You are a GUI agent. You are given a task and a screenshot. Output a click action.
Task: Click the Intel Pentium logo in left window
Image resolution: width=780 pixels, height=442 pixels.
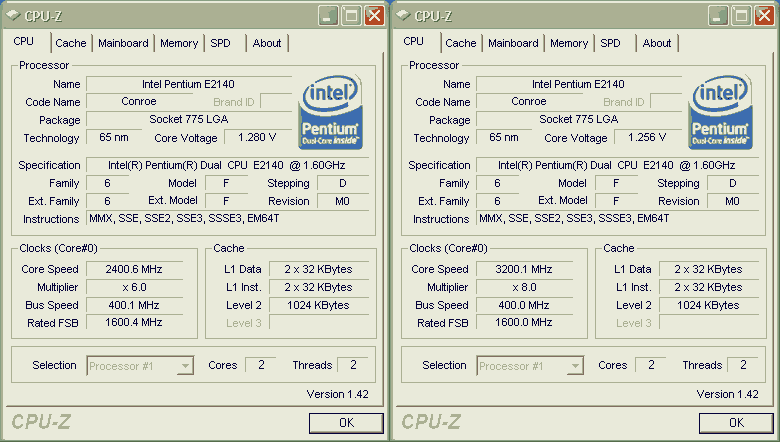coord(330,112)
